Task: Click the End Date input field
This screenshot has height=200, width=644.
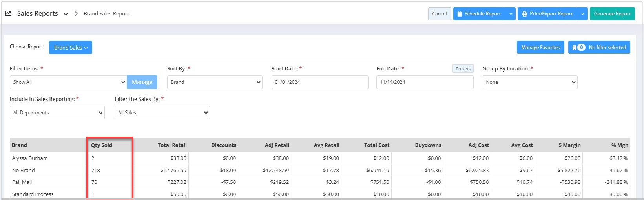Action: point(424,82)
